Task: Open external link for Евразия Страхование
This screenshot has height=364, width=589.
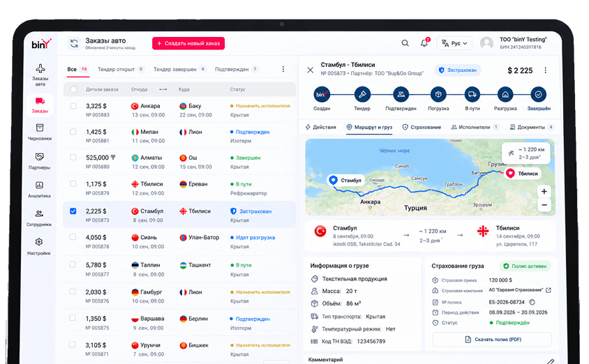Action: (549, 290)
